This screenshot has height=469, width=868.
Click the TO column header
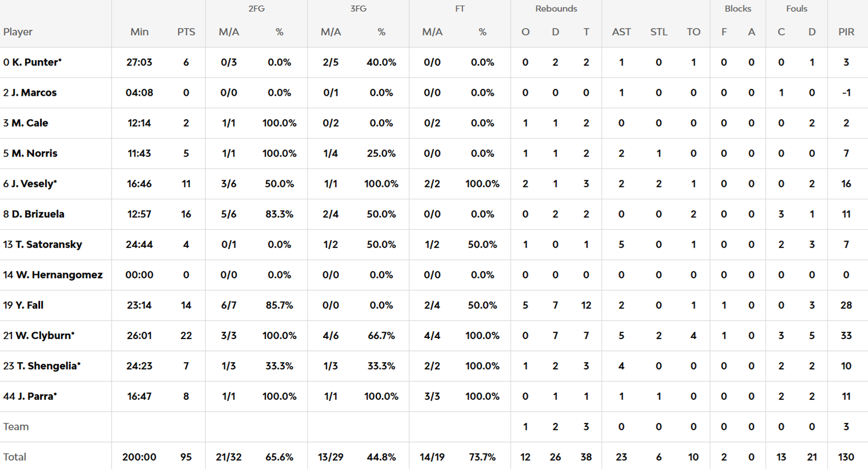tap(693, 32)
